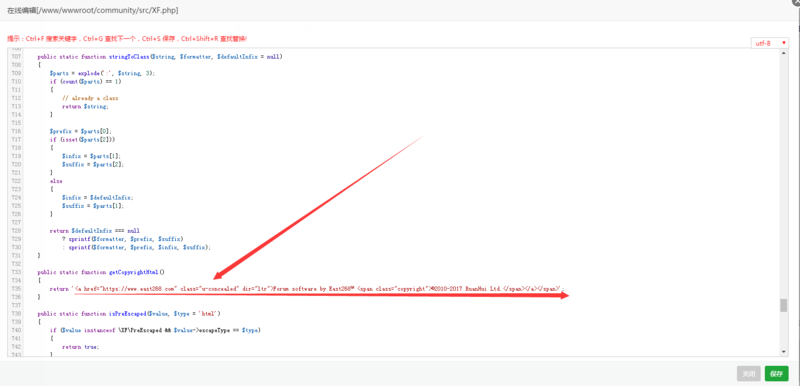Click the 'if (count($parts) == 1)' line
The height and width of the screenshot is (386, 800).
(x=85, y=81)
